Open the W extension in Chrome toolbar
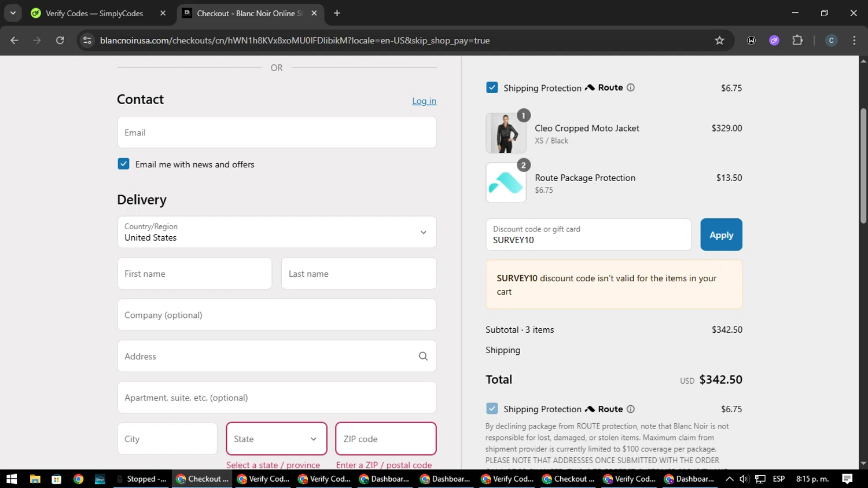The height and width of the screenshot is (488, 868). pyautogui.click(x=751, y=41)
